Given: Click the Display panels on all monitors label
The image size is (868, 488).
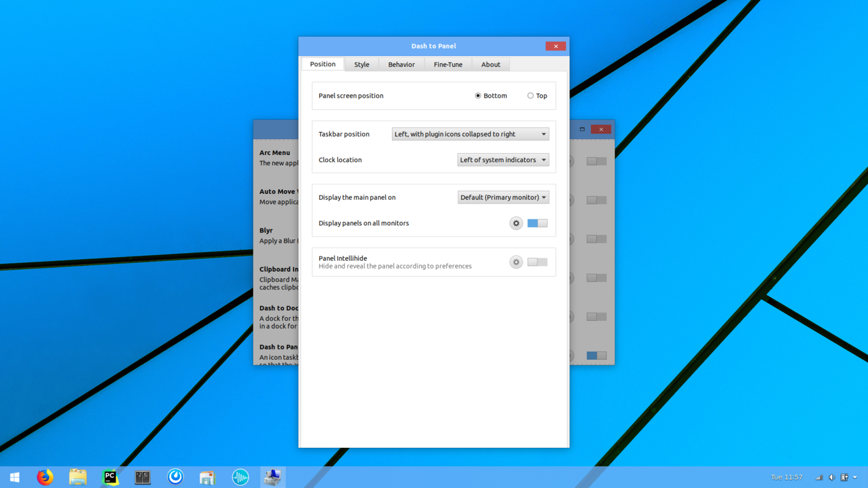Looking at the screenshot, I should tap(364, 223).
